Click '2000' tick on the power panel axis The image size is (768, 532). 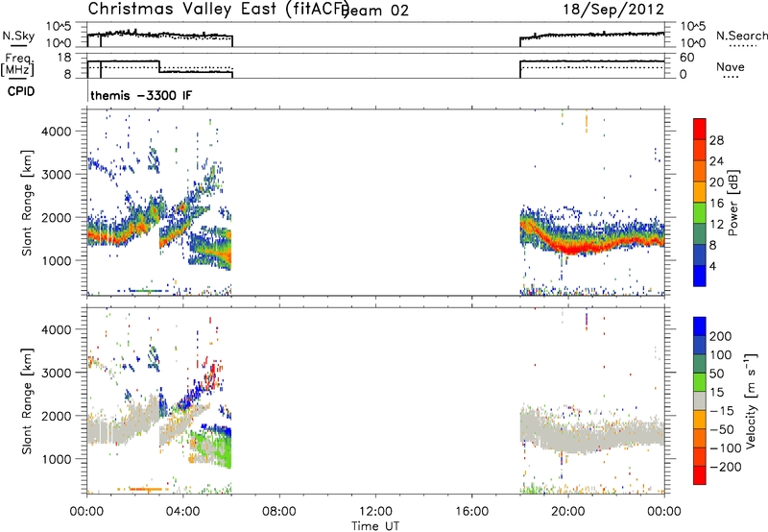[x=57, y=217]
